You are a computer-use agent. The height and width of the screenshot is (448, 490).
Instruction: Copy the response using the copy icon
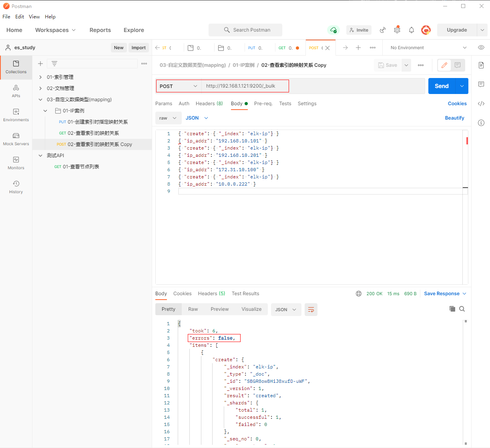[452, 309]
